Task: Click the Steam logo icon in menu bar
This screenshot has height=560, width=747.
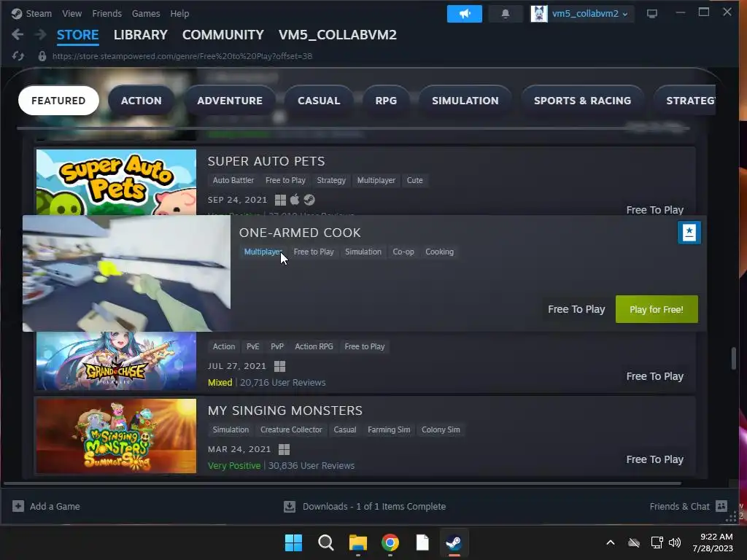Action: [17, 13]
